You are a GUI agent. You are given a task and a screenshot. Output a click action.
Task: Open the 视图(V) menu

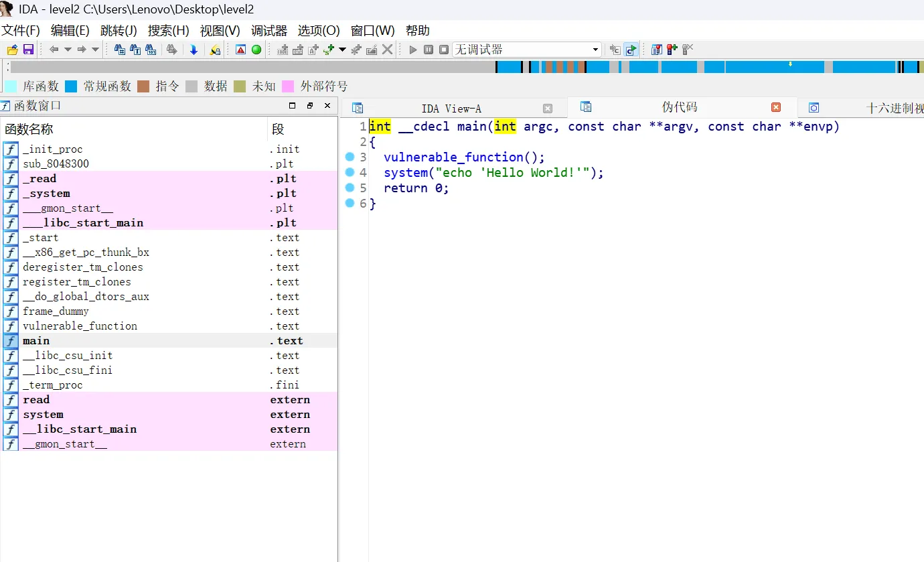(x=220, y=31)
